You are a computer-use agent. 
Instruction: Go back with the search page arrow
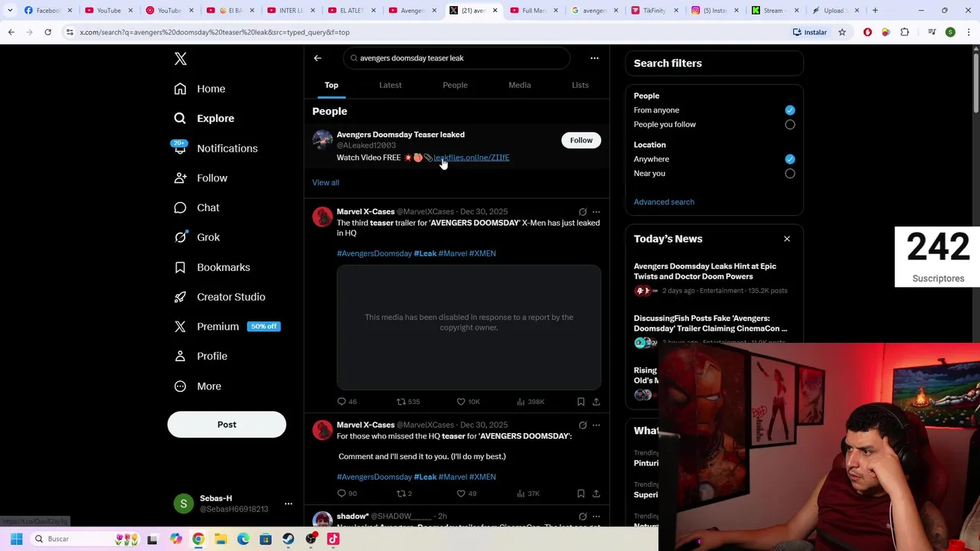[x=318, y=58]
